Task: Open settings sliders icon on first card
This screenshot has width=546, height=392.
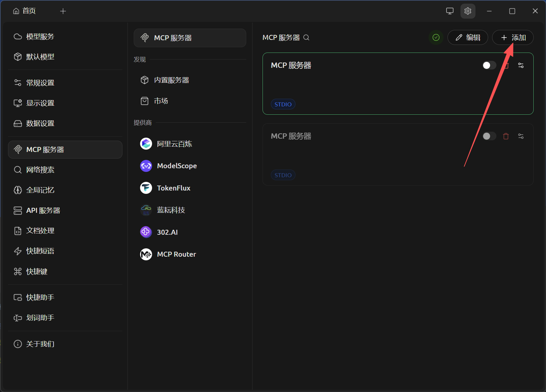Action: [x=521, y=65]
